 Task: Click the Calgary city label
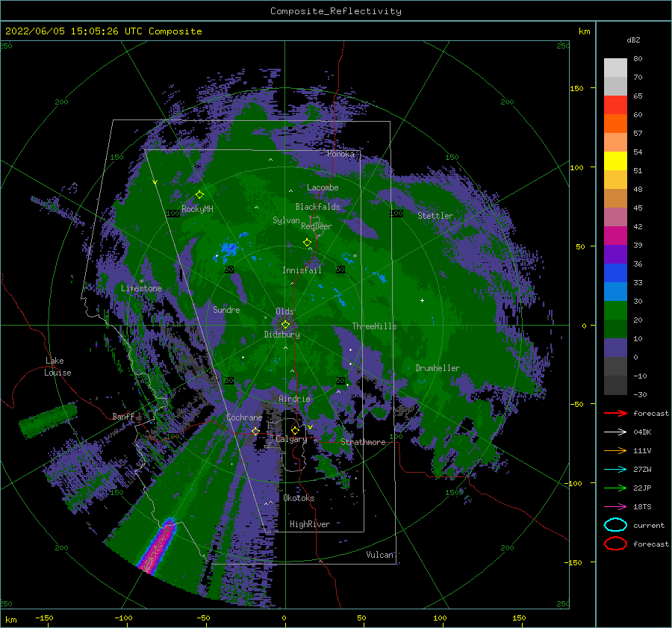click(291, 439)
